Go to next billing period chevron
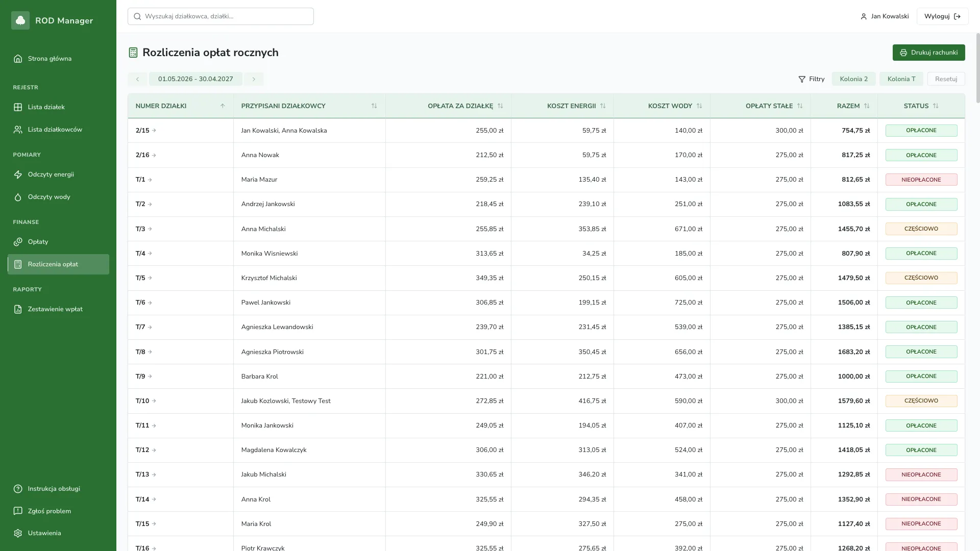This screenshot has height=551, width=980. tap(254, 79)
